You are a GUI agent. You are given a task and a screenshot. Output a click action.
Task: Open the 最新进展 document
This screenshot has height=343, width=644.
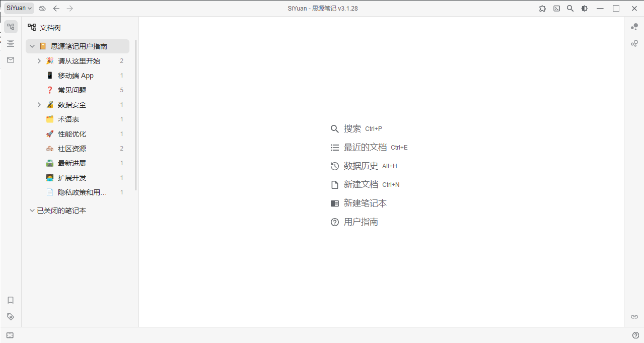tap(72, 163)
